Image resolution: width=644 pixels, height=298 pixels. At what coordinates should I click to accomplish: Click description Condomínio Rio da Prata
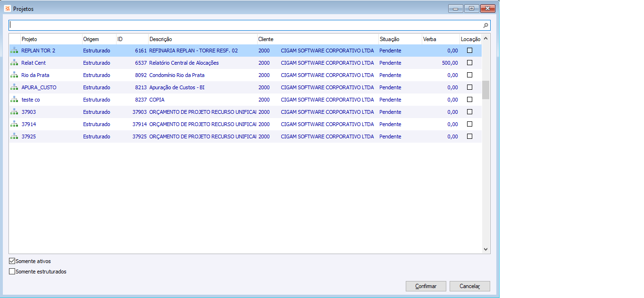tap(177, 75)
